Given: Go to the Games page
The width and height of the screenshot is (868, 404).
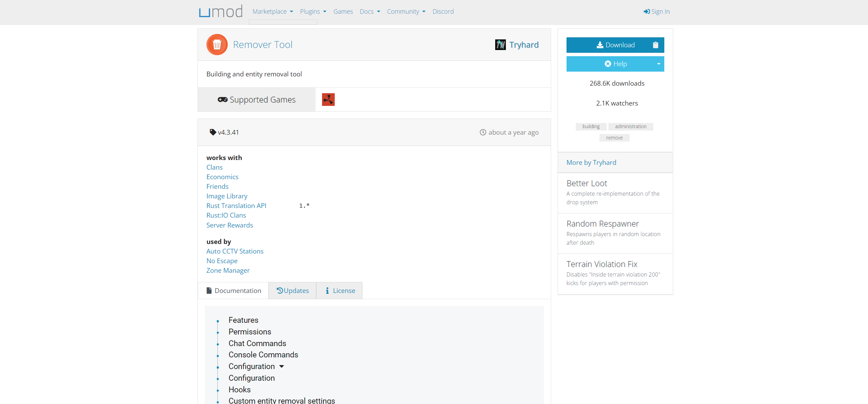Looking at the screenshot, I should pos(343,12).
